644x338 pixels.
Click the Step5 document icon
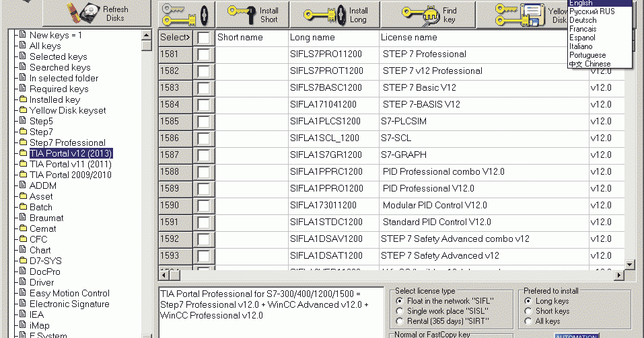pos(23,120)
